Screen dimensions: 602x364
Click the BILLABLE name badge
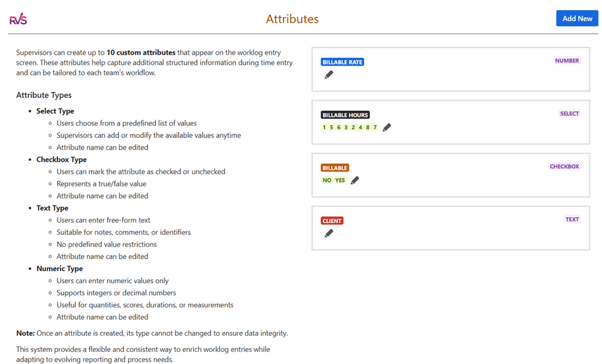(x=335, y=168)
